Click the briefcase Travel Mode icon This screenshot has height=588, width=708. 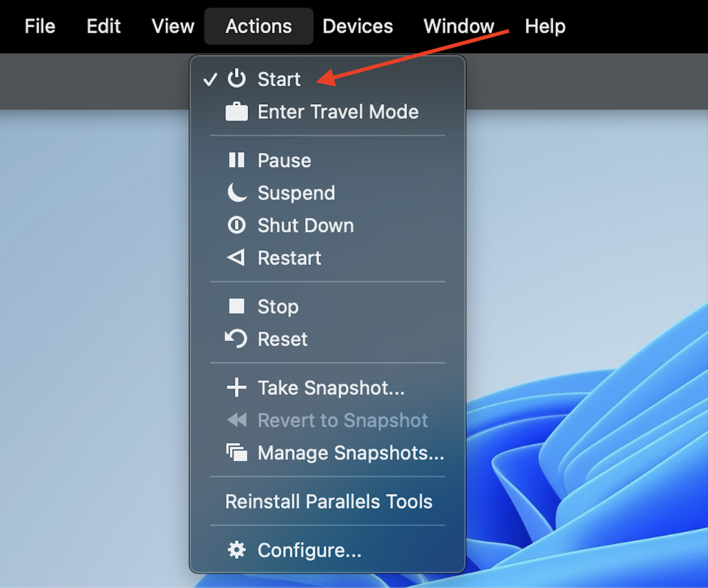click(237, 112)
